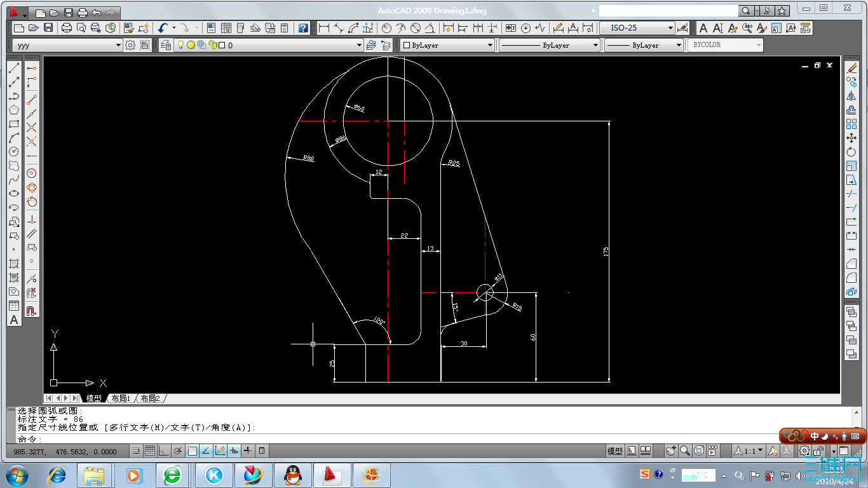Switch to the 模型 model tab
This screenshot has height=488, width=868.
(93, 398)
